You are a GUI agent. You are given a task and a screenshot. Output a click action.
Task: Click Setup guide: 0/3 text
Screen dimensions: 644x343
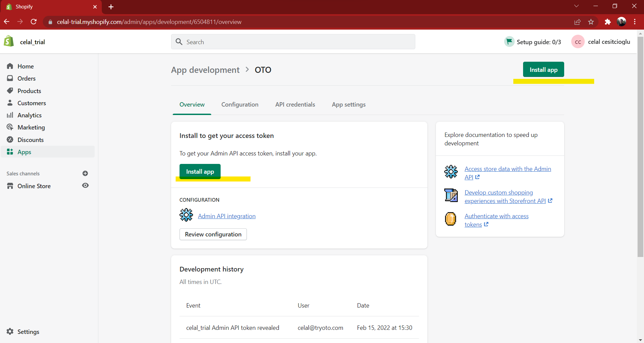pyautogui.click(x=539, y=42)
